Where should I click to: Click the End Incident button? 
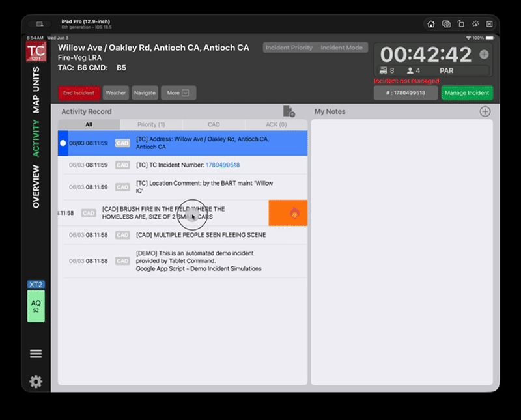pos(79,93)
